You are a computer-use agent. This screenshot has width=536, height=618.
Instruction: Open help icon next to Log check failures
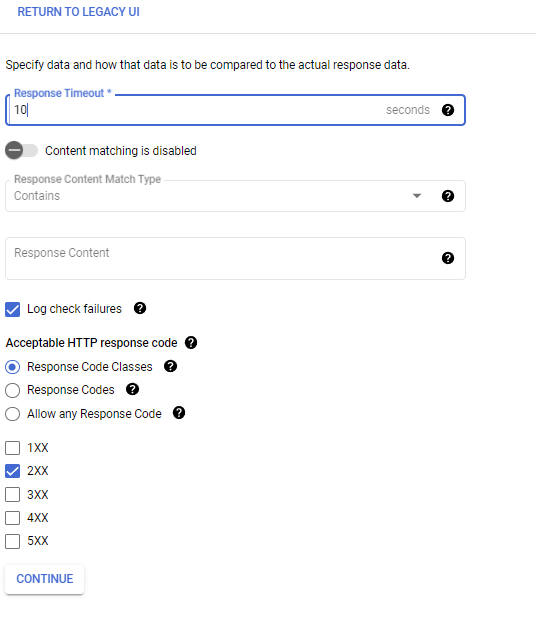140,308
